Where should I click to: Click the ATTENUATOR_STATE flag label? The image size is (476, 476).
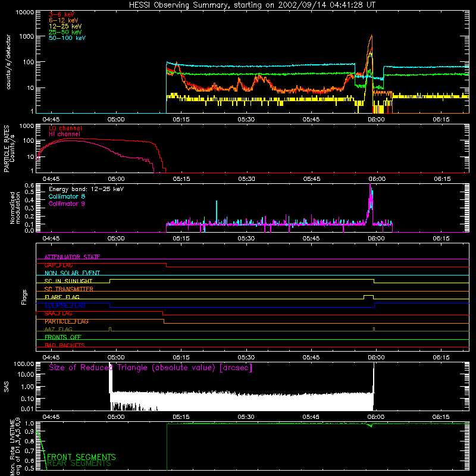tap(72, 257)
